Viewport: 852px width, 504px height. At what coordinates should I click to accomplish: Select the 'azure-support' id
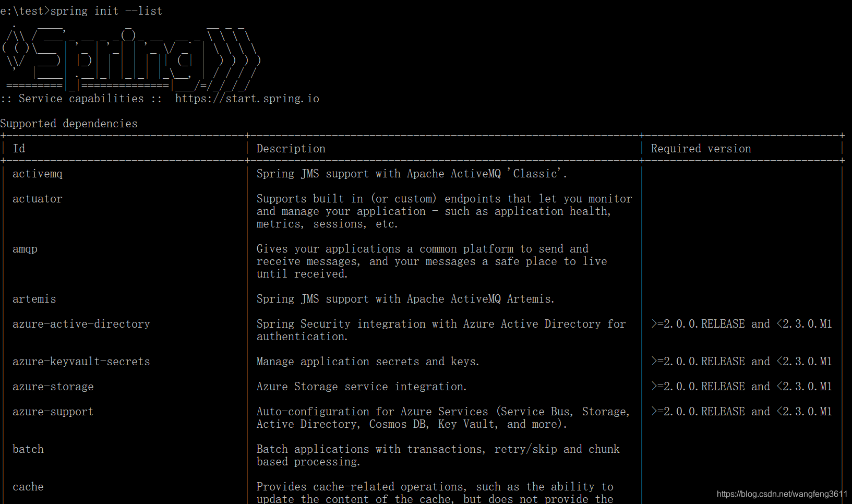pyautogui.click(x=53, y=412)
